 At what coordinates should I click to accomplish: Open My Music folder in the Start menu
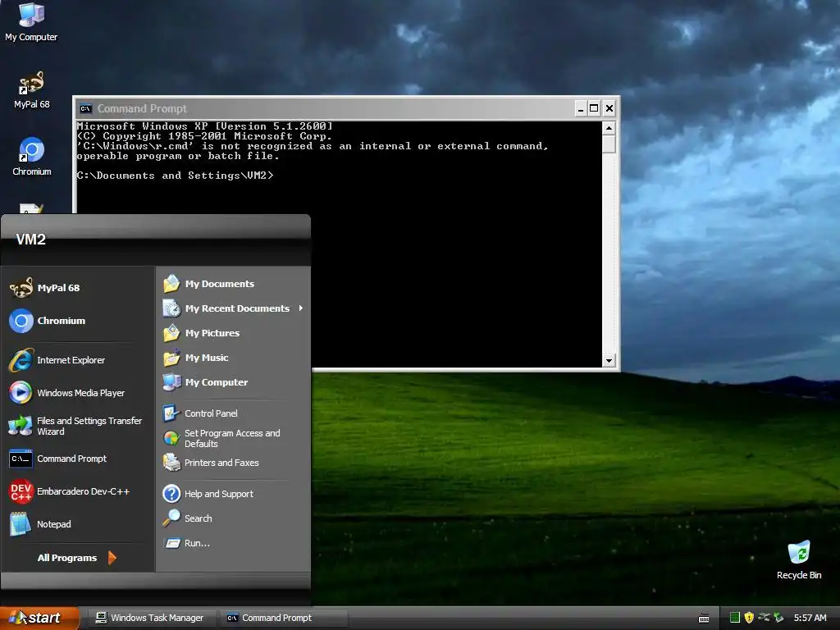coord(233,358)
